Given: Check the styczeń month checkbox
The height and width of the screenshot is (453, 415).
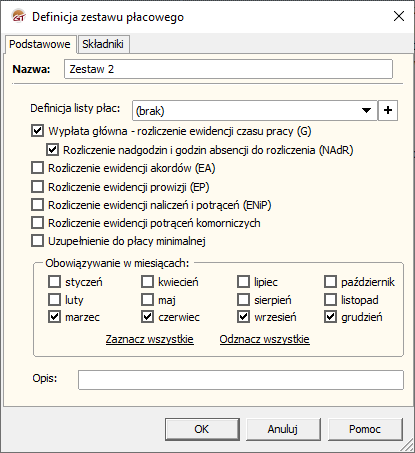Looking at the screenshot, I should (54, 282).
